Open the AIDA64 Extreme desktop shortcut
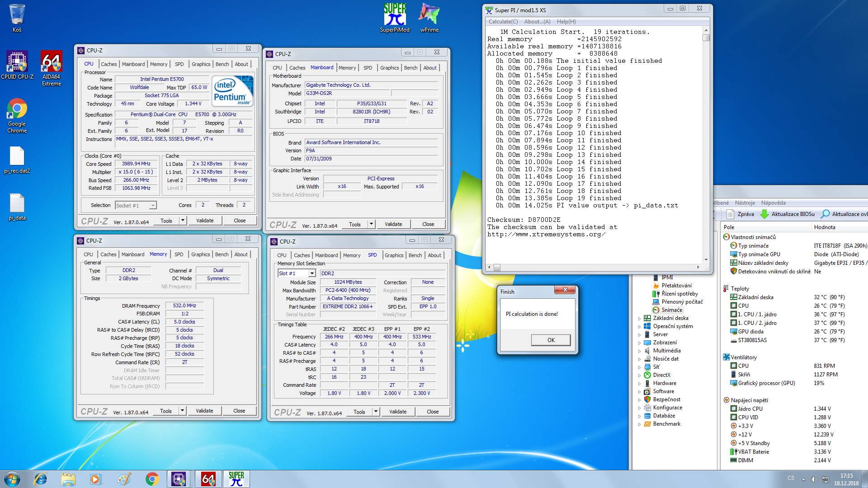The height and width of the screenshot is (488, 868). tap(52, 68)
